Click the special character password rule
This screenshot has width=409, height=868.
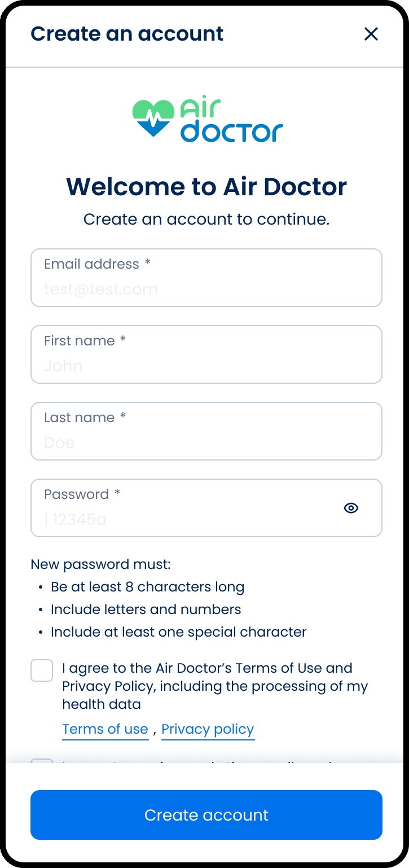[178, 632]
